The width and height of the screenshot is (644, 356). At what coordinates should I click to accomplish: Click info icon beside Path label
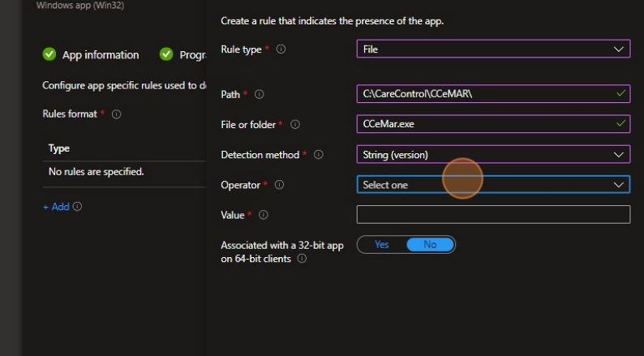pyautogui.click(x=260, y=95)
